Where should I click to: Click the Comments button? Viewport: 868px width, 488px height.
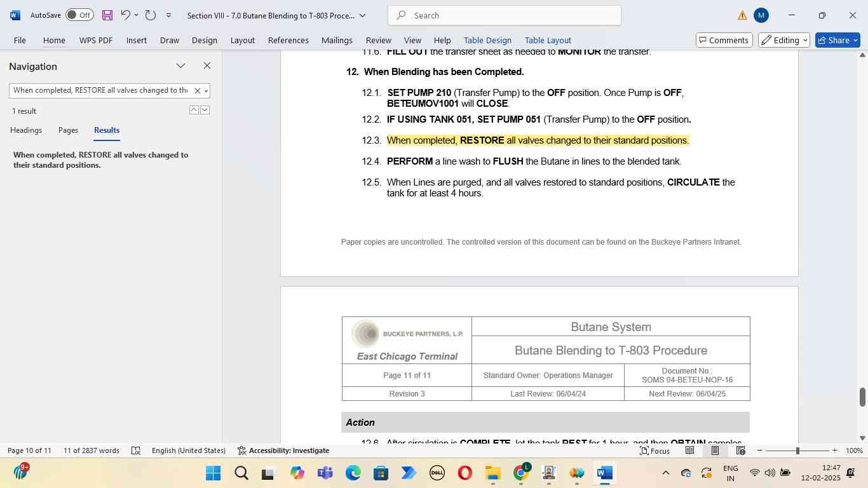724,40
